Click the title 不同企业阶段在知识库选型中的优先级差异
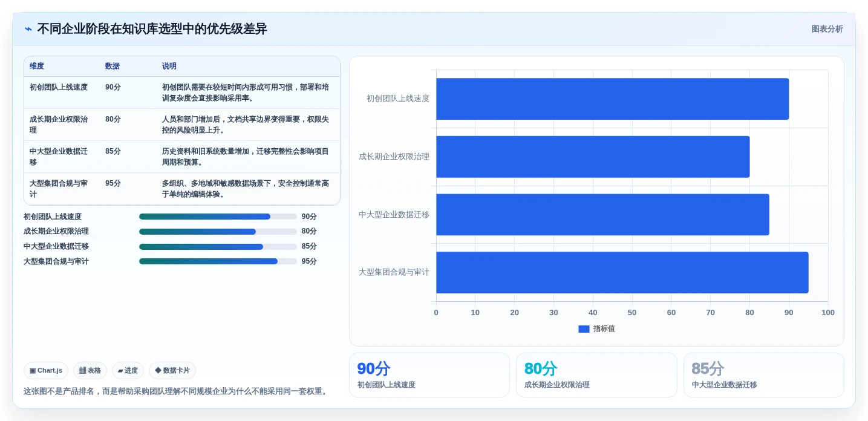This screenshot has width=868, height=421. tap(152, 29)
